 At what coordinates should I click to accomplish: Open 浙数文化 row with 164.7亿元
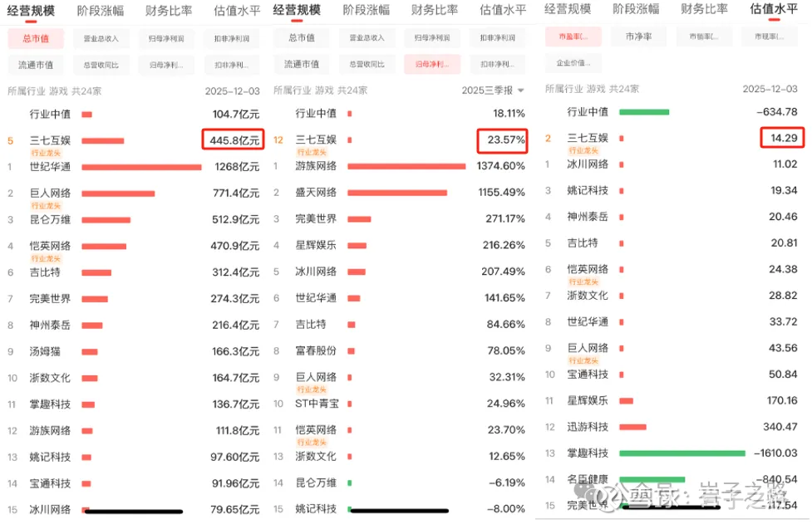pyautogui.click(x=133, y=378)
